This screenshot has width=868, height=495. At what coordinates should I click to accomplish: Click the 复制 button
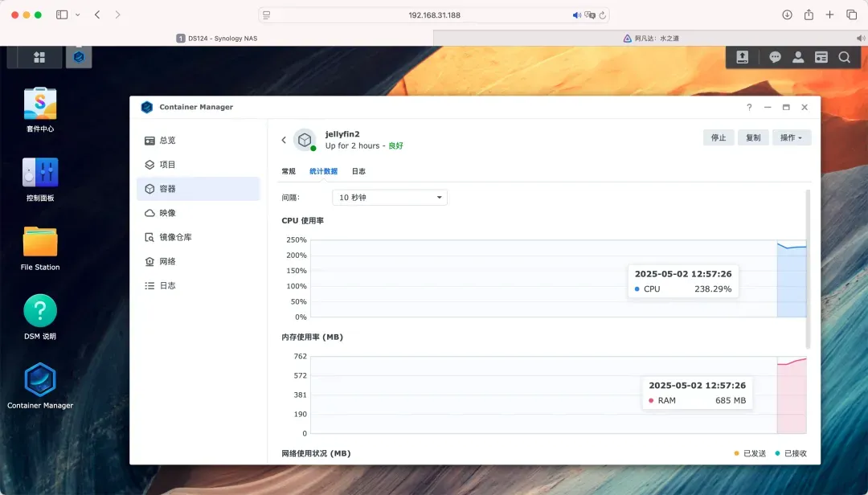tap(753, 137)
